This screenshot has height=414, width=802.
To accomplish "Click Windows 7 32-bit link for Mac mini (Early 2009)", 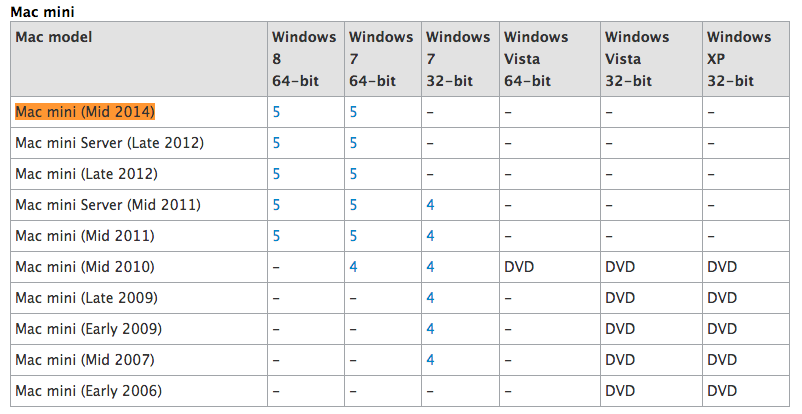I will coord(431,329).
